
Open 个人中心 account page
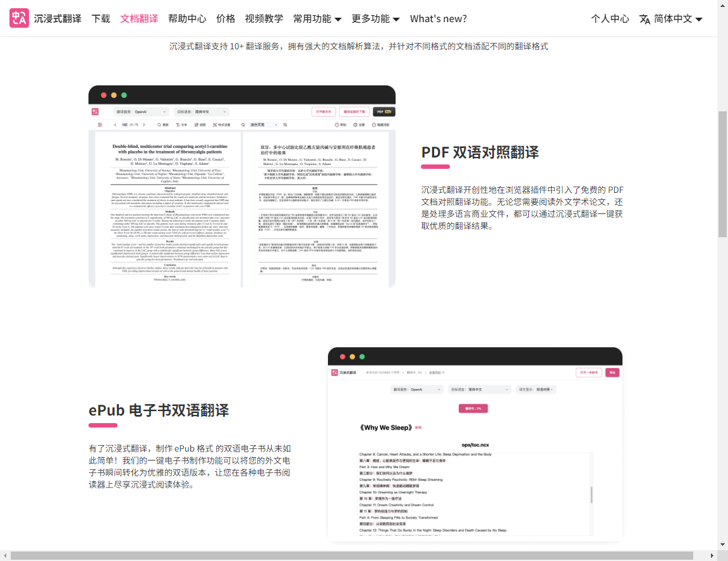pyautogui.click(x=610, y=18)
